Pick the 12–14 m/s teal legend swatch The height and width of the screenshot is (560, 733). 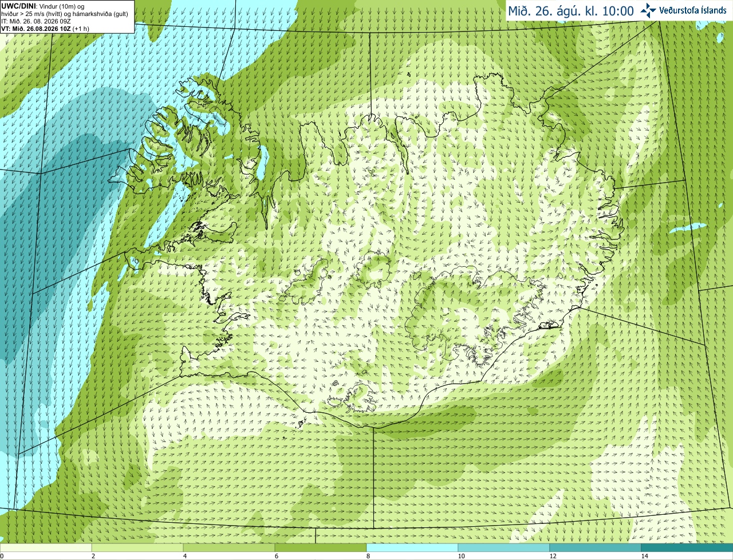click(596, 548)
